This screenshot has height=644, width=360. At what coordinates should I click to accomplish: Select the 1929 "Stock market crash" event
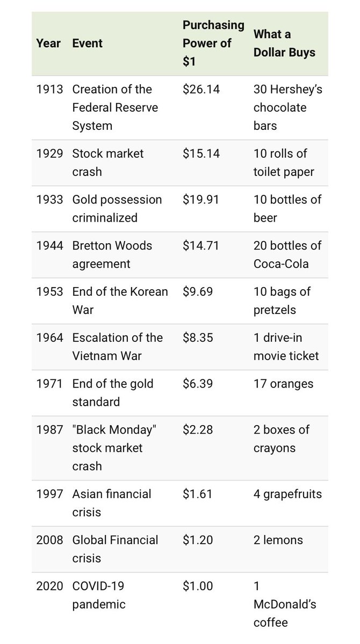(108, 163)
